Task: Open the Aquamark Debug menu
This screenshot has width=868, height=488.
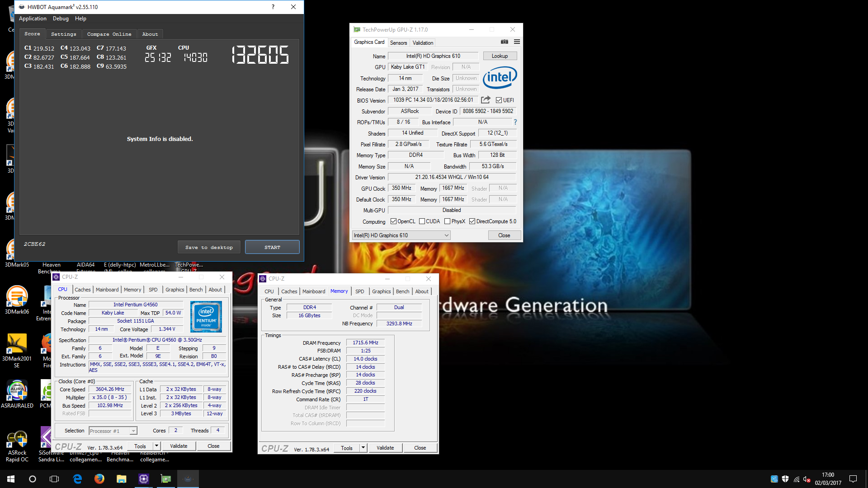Action: coord(61,19)
